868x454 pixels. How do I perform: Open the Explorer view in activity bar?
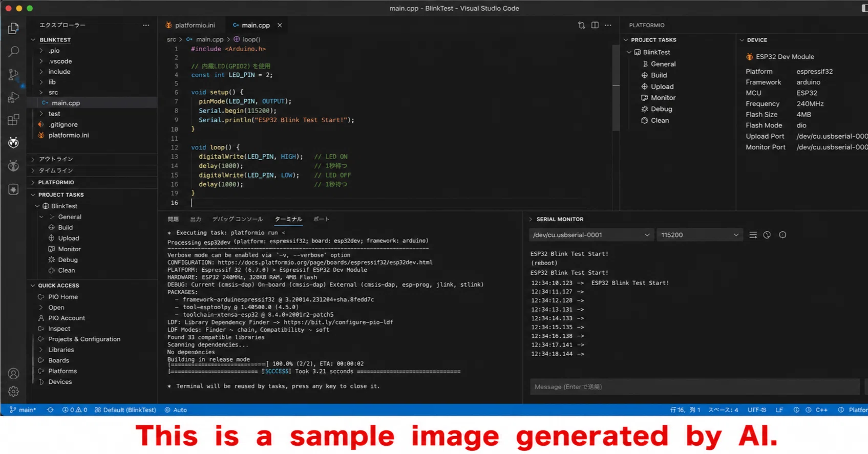[13, 28]
